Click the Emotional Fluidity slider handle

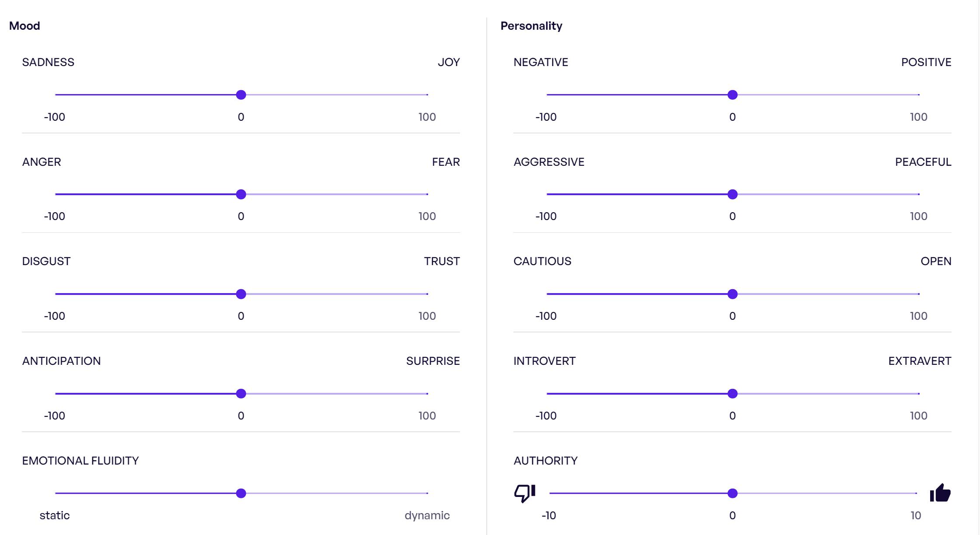coord(241,493)
